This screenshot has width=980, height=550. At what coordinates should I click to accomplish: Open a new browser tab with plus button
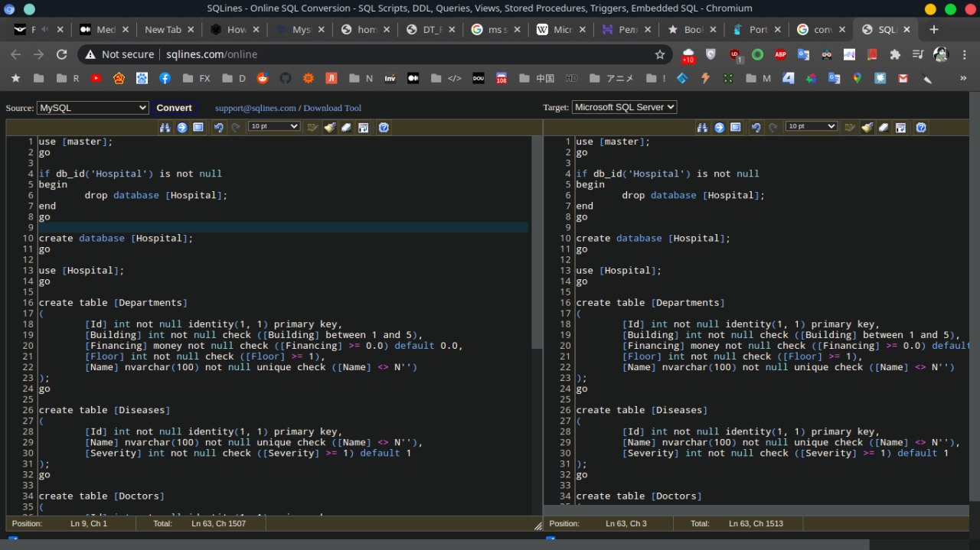point(934,30)
